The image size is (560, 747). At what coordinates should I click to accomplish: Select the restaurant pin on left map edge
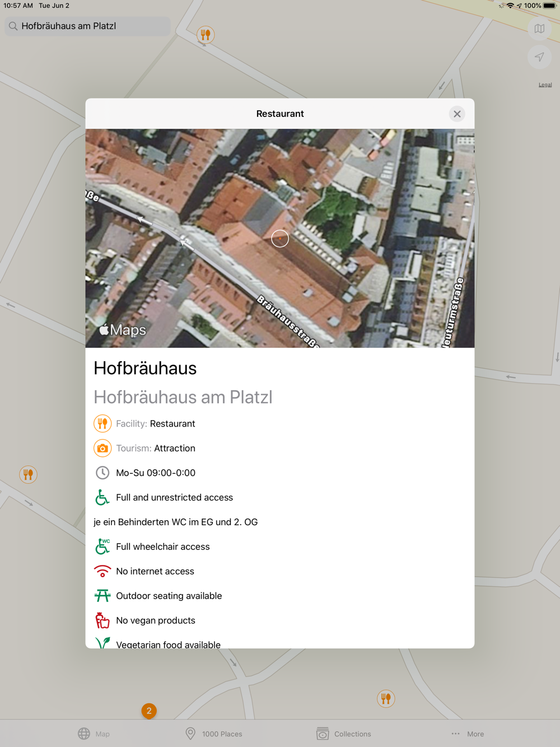tap(28, 474)
